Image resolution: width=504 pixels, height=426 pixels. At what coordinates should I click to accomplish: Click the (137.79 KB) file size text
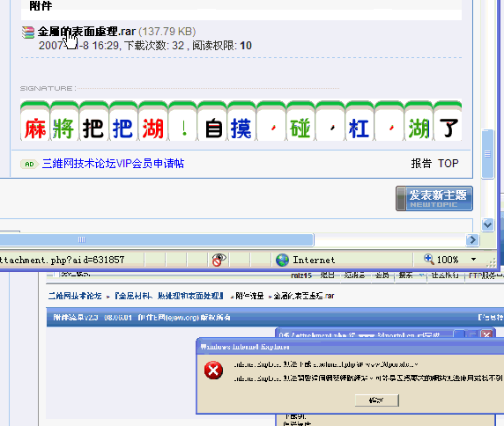167,32
